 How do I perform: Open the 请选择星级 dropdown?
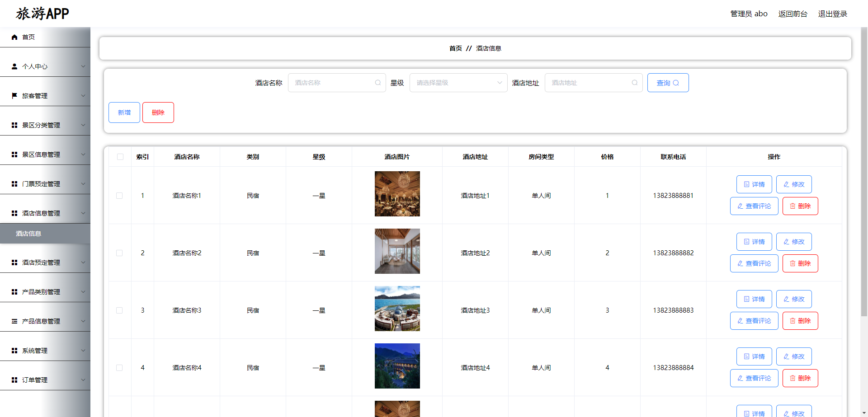coord(458,83)
